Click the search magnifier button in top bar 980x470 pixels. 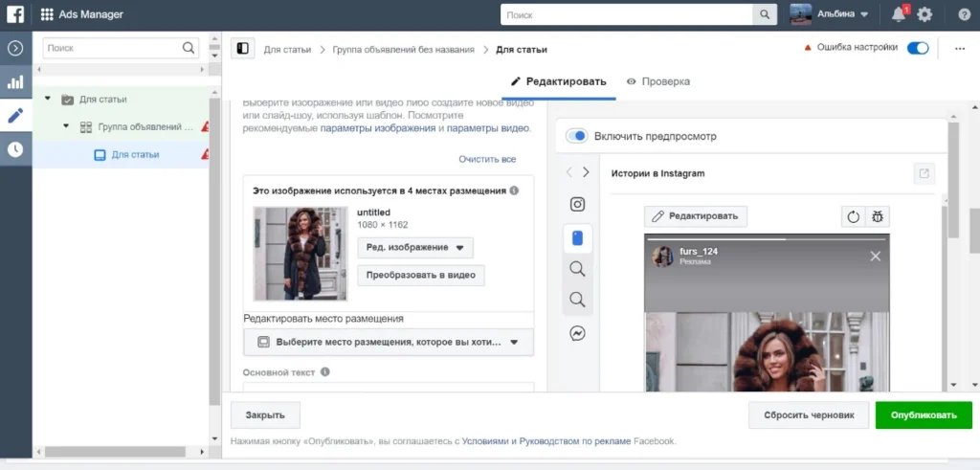point(765,14)
